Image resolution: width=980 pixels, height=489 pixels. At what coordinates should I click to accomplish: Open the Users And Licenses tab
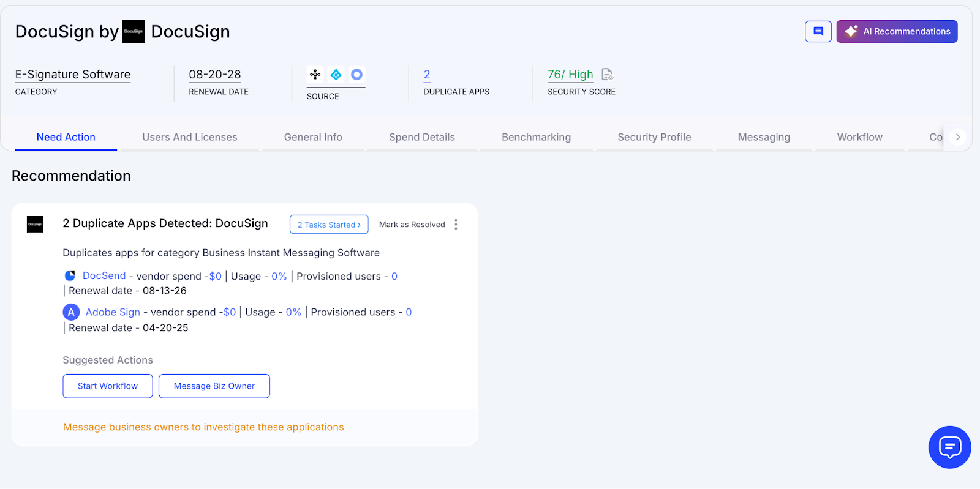pos(190,137)
